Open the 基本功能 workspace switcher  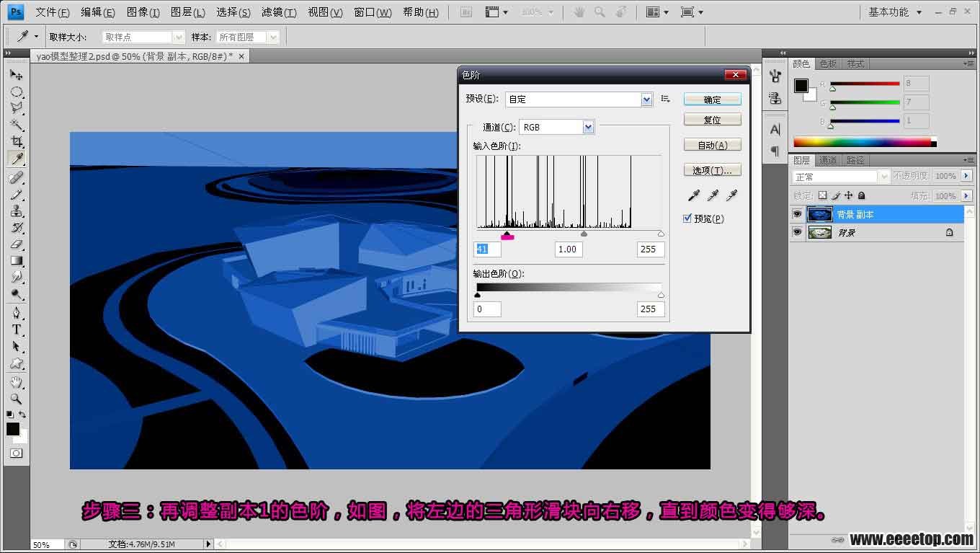point(894,12)
